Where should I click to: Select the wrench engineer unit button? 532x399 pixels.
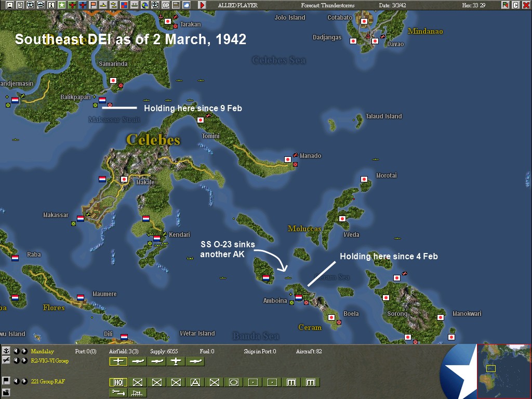pos(118,393)
